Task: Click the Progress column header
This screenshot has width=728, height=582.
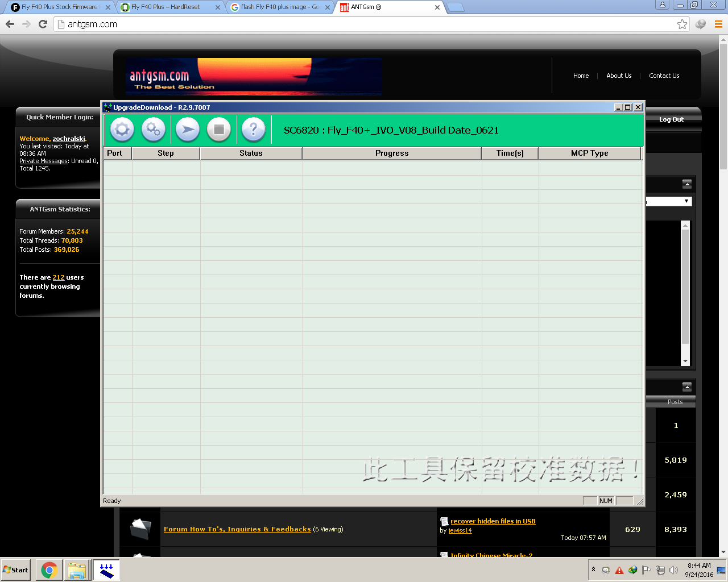Action: coord(392,153)
